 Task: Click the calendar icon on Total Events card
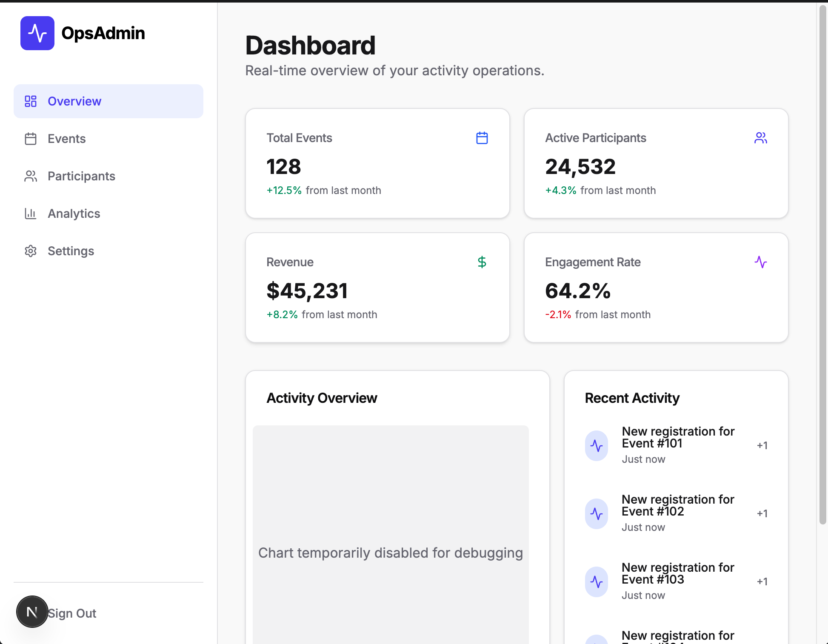(x=482, y=138)
